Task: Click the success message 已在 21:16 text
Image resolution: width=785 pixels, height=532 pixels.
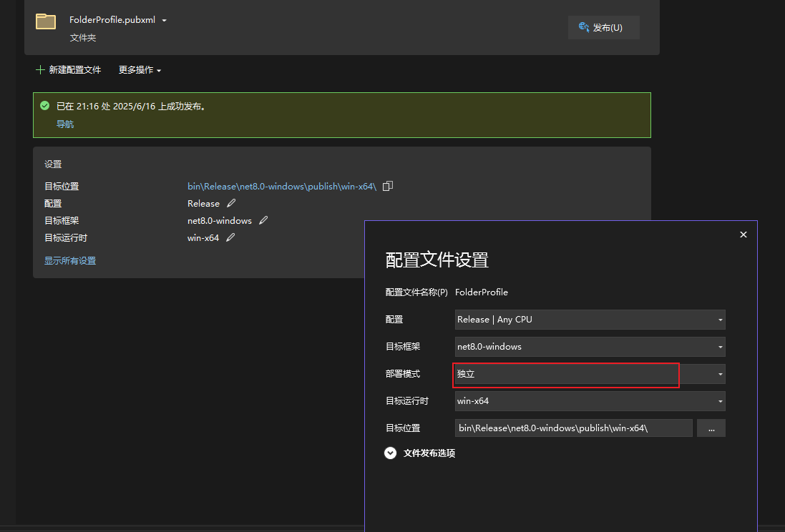Action: pyautogui.click(x=131, y=106)
